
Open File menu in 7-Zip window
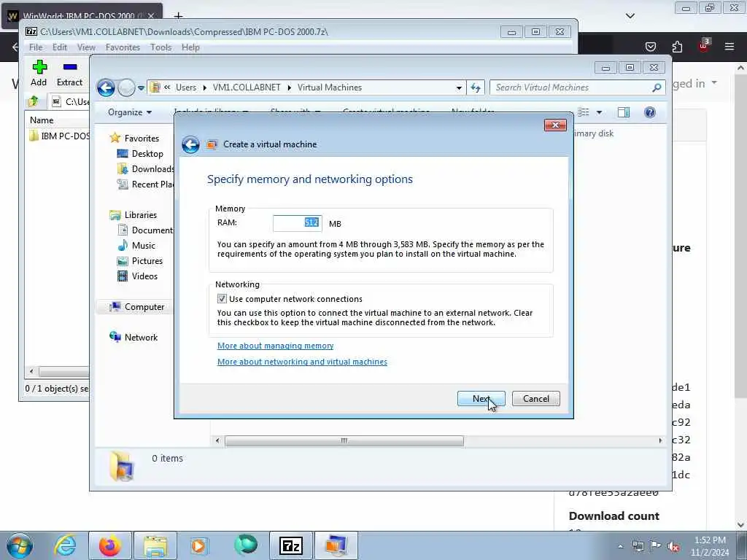coord(36,47)
